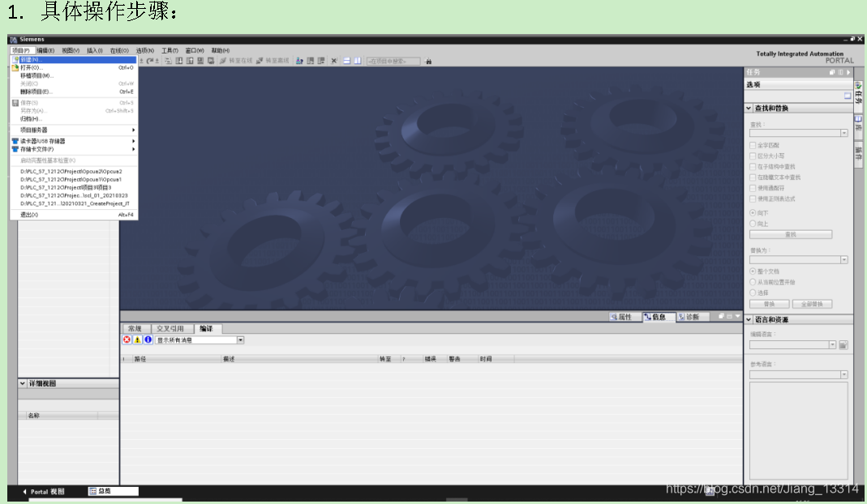Image resolution: width=867 pixels, height=504 pixels.
Task: Click the redo arrow icon in toolbar
Action: point(150,61)
